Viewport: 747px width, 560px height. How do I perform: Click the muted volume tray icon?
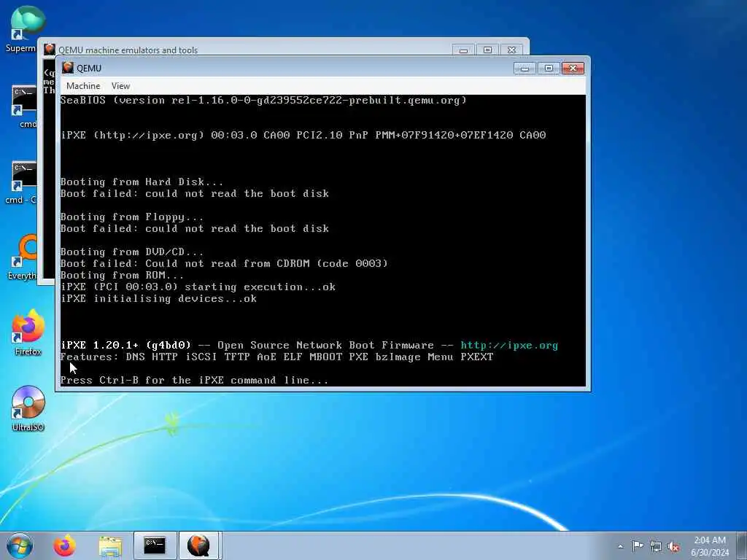coord(673,546)
